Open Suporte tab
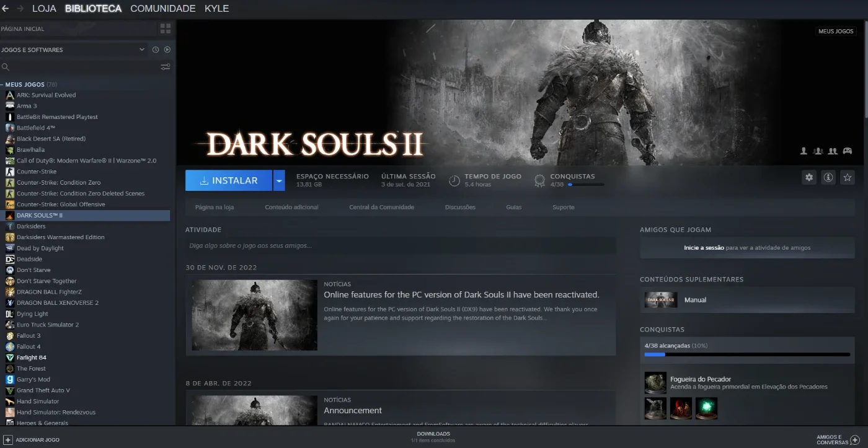The image size is (868, 448). tap(563, 207)
